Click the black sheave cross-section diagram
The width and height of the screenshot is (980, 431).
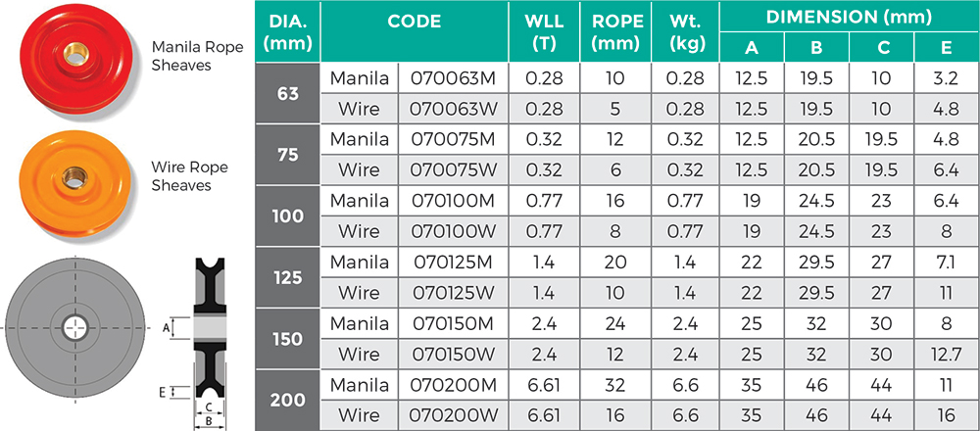click(x=208, y=340)
